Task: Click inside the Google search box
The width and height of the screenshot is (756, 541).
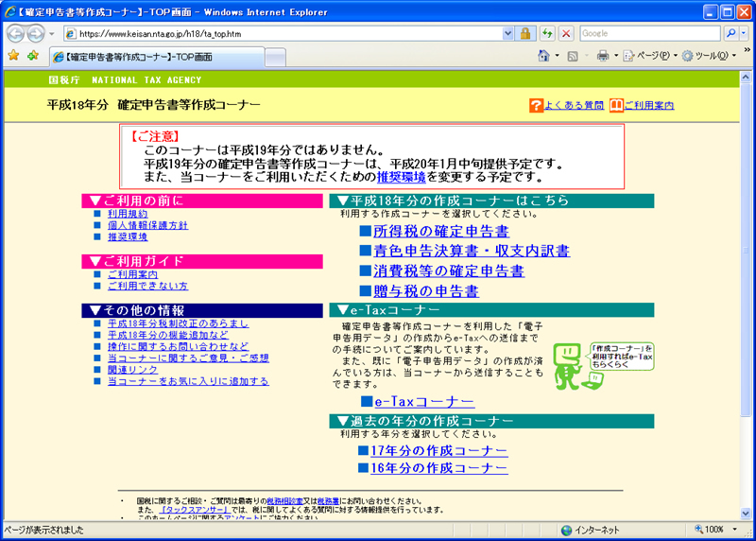Action: click(x=650, y=33)
